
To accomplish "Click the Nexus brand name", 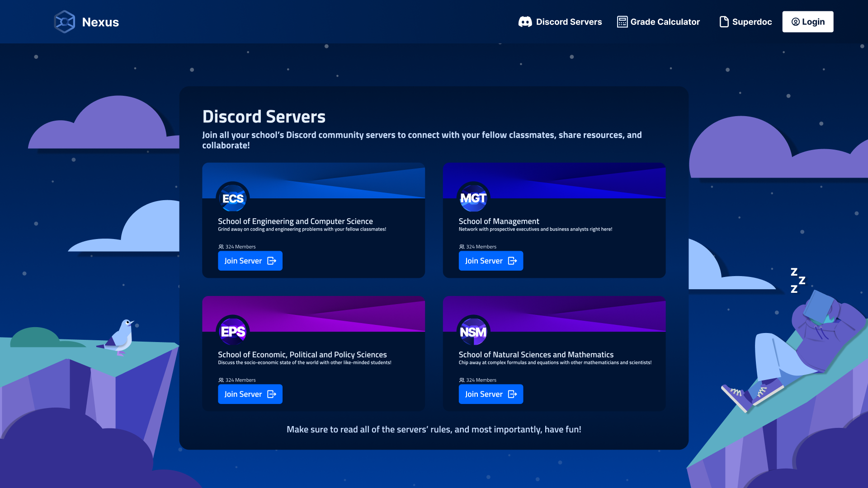I will tap(100, 22).
